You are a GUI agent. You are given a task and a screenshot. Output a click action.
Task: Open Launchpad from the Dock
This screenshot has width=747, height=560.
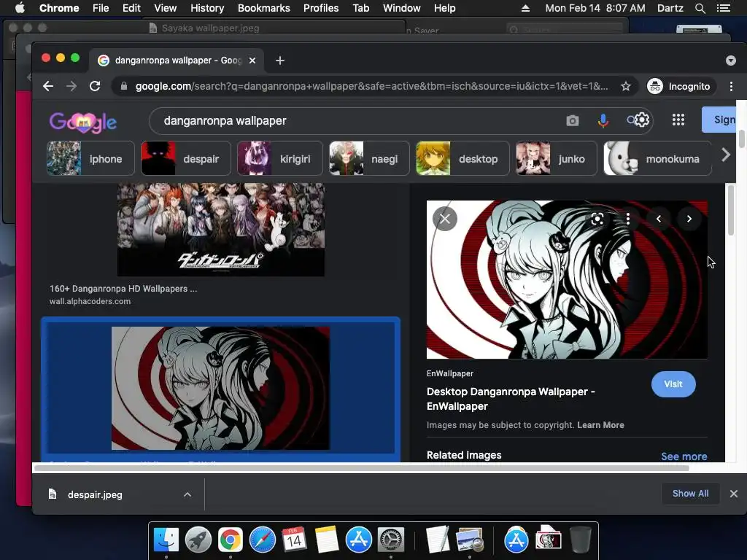coord(198,540)
